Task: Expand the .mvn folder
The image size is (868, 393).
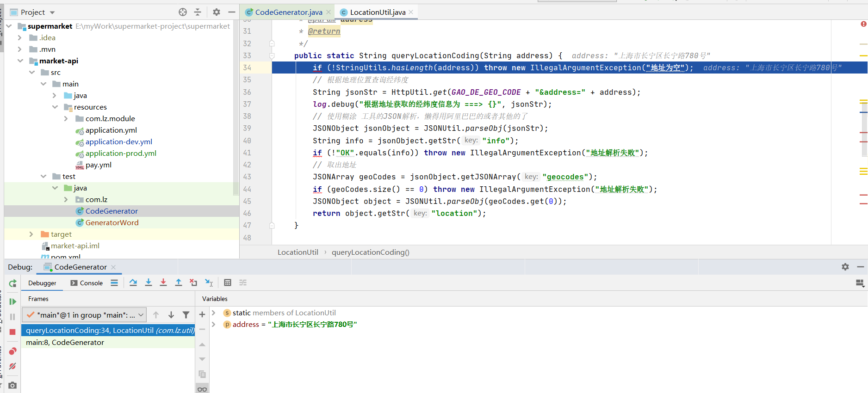Action: pyautogui.click(x=19, y=49)
